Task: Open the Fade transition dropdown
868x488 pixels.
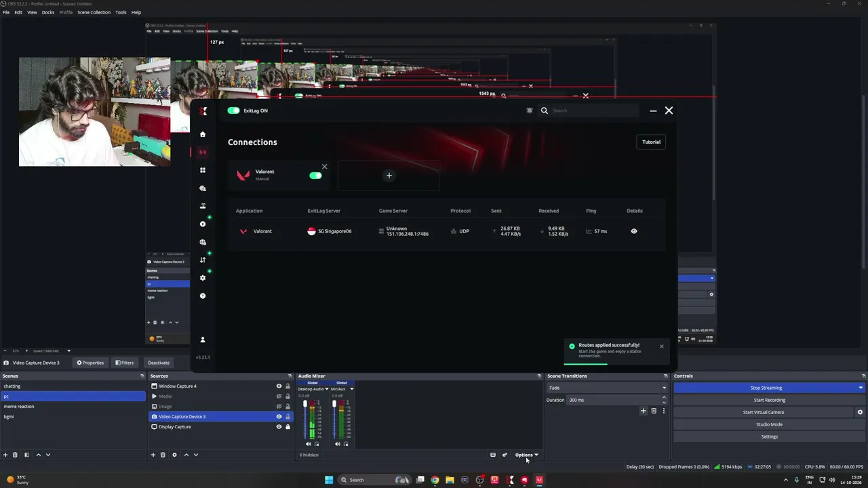Action: (x=607, y=388)
